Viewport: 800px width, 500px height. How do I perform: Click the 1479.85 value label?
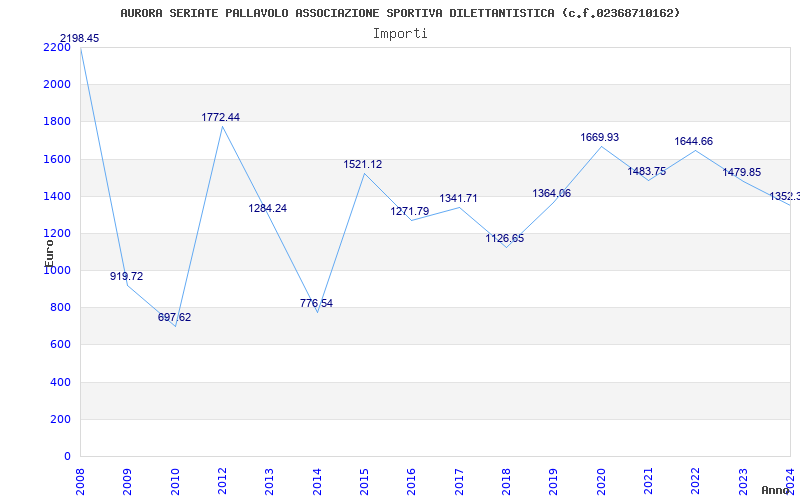pyautogui.click(x=742, y=172)
